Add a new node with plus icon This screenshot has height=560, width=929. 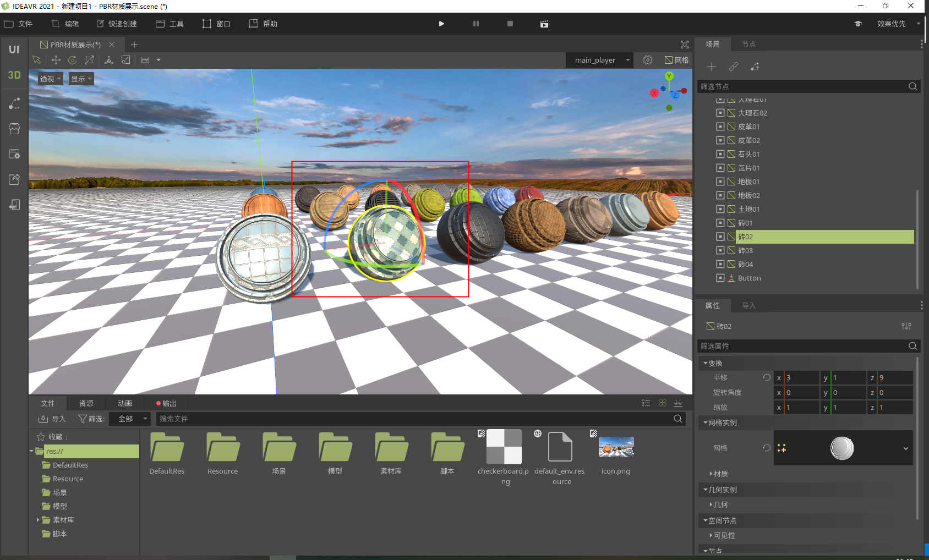712,67
